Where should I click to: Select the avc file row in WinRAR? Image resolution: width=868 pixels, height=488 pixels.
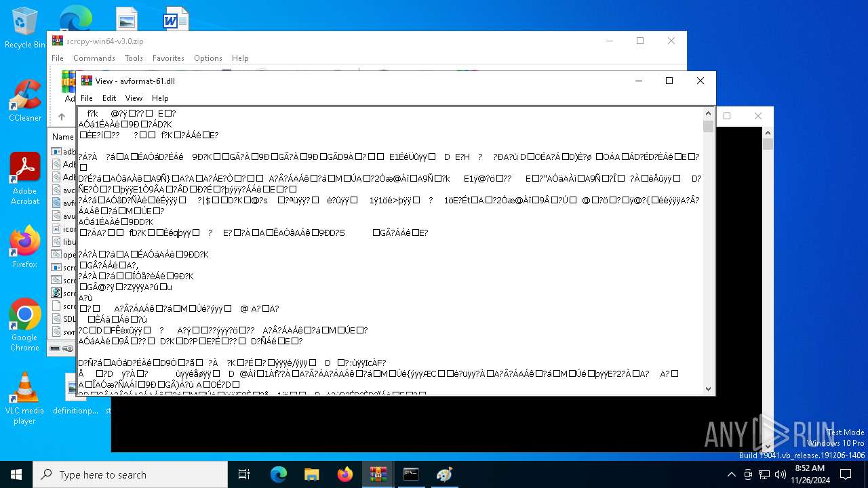pos(64,190)
